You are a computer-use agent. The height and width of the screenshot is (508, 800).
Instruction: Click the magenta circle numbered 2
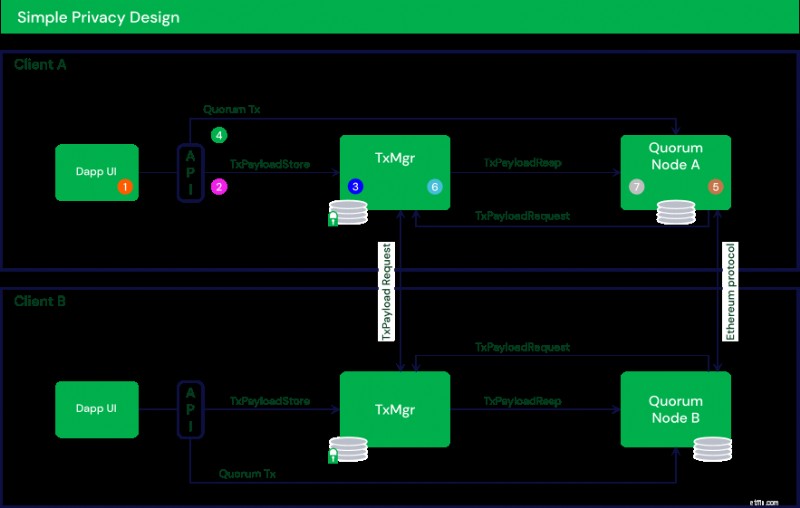219,187
